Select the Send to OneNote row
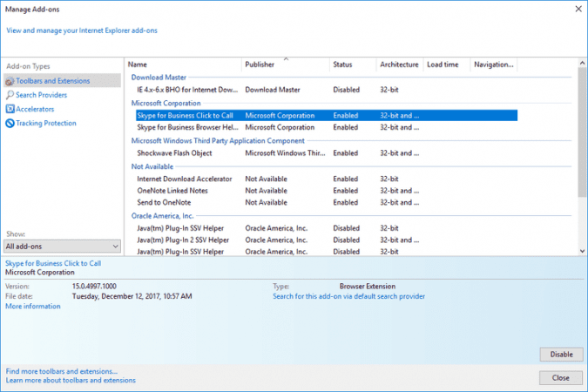This screenshot has width=588, height=392. [327, 202]
